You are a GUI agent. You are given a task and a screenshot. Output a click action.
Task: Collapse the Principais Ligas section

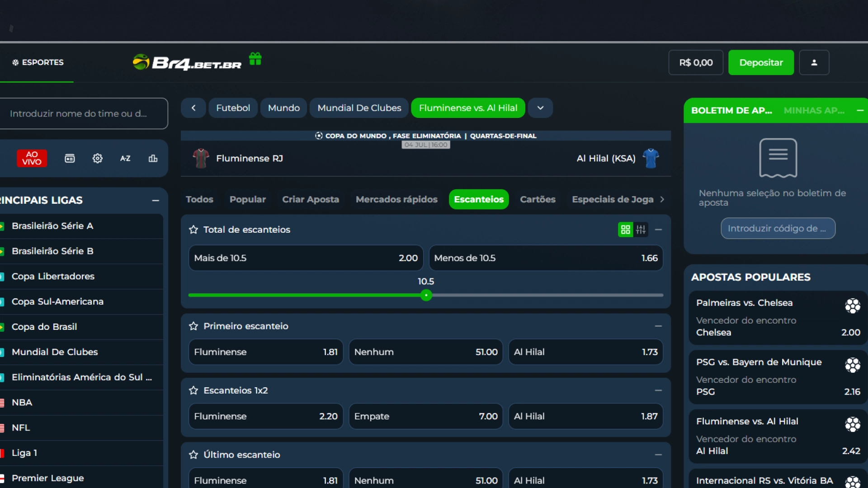pyautogui.click(x=156, y=200)
